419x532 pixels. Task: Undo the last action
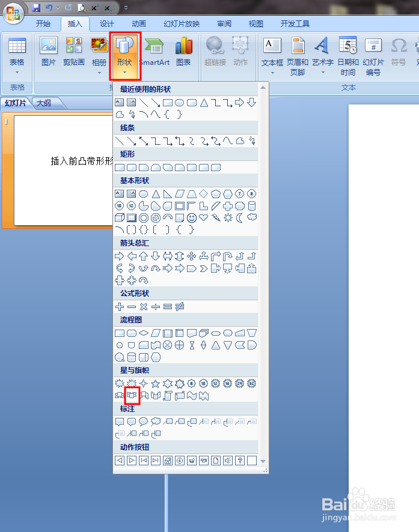pyautogui.click(x=49, y=8)
